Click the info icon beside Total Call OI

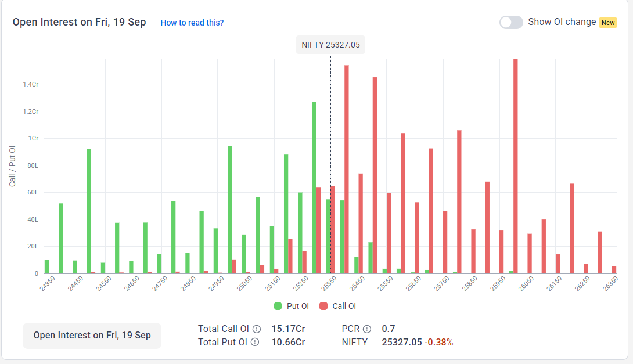coord(256,329)
